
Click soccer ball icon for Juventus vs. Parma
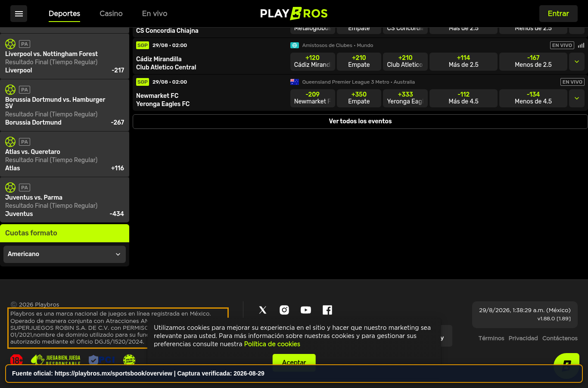pyautogui.click(x=10, y=188)
